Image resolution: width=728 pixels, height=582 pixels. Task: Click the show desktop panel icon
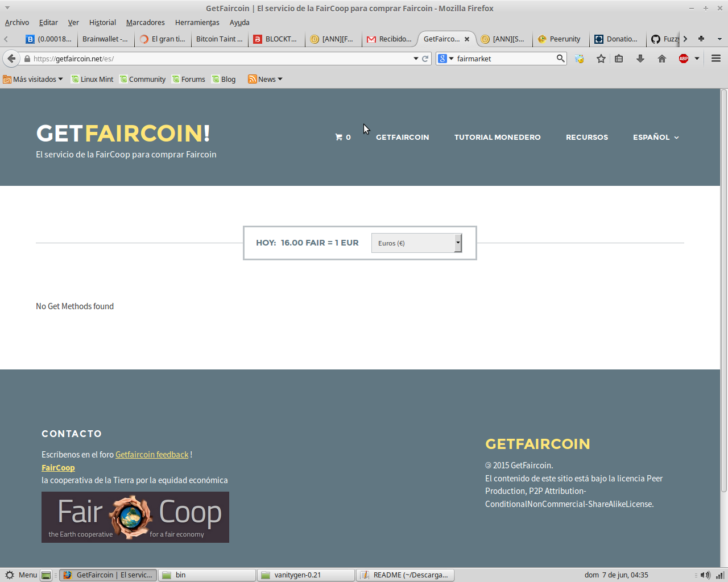46,575
